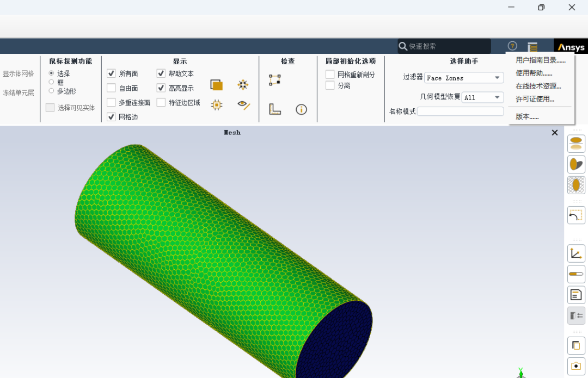Open 用户指南目录 from the help menu
The image size is (588, 378).
coord(541,60)
